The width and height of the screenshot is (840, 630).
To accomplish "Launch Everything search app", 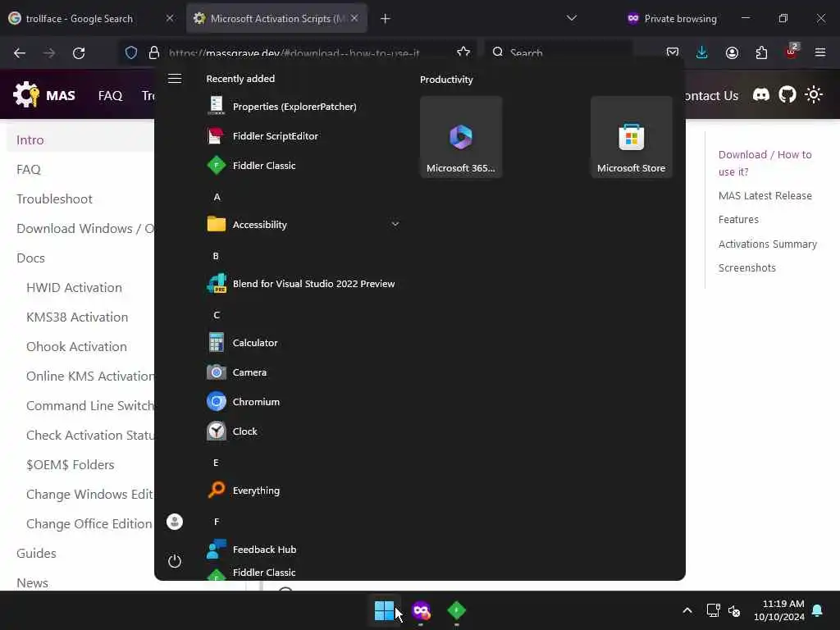I will (303, 491).
